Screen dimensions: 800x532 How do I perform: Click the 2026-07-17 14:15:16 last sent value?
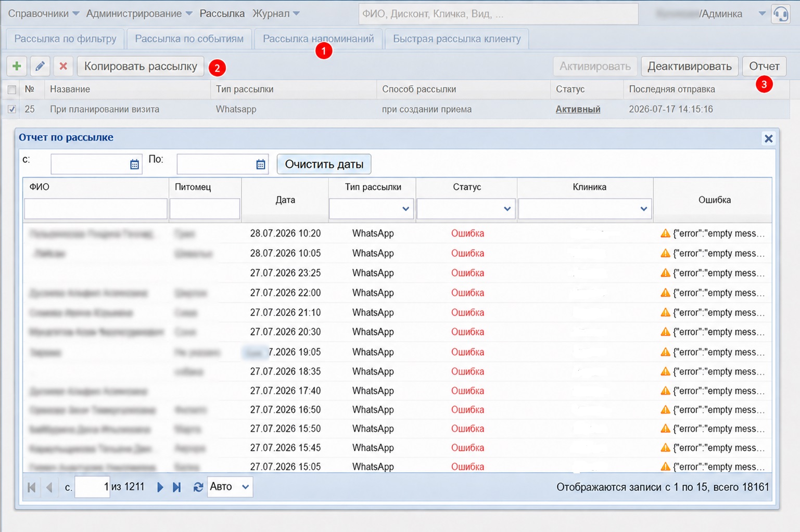pyautogui.click(x=671, y=109)
